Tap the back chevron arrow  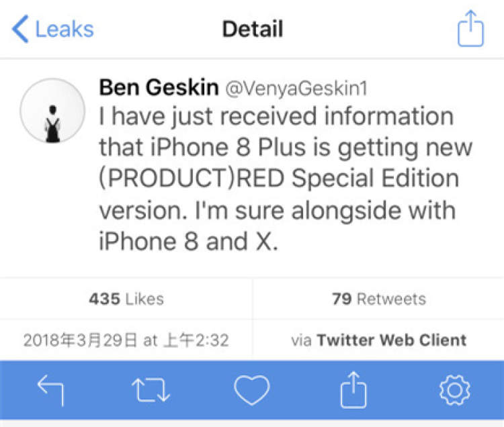click(20, 29)
